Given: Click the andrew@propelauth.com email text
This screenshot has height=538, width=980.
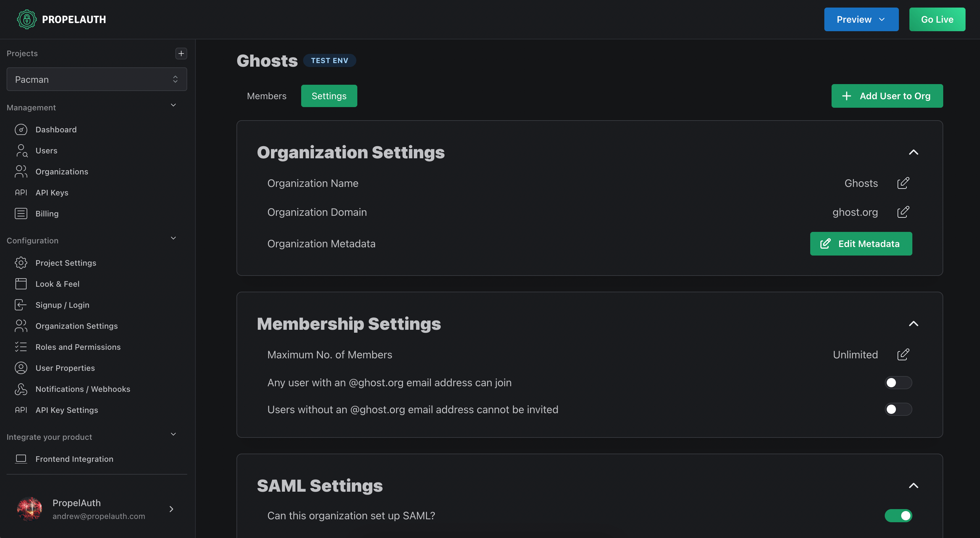Looking at the screenshot, I should 99,516.
